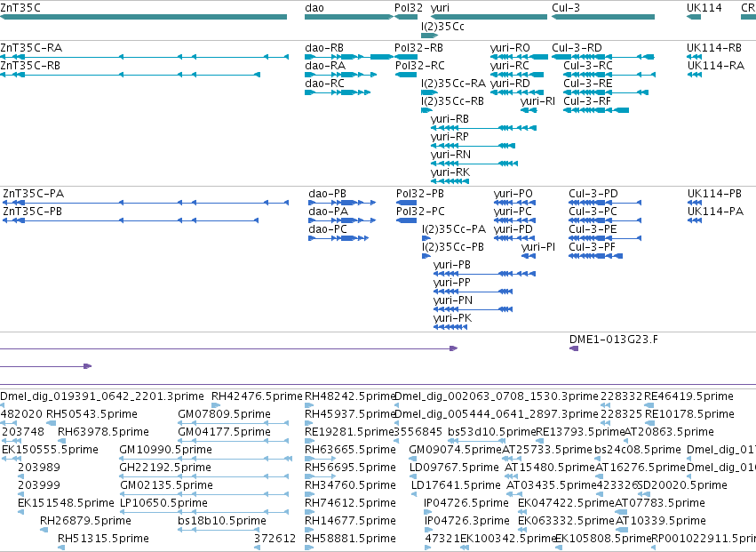The height and width of the screenshot is (552, 756).
Task: Select ZnT35C-PB protein label
Action: coord(32,212)
